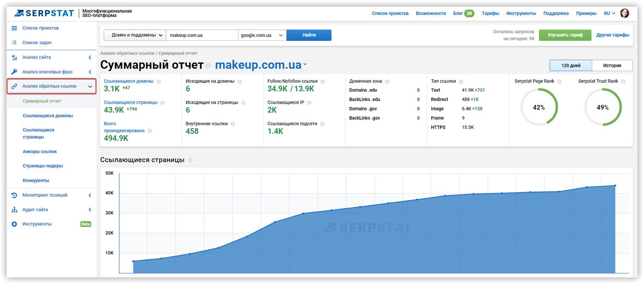Click the green Улучшить тариф button
The height and width of the screenshot is (284, 644).
click(565, 35)
